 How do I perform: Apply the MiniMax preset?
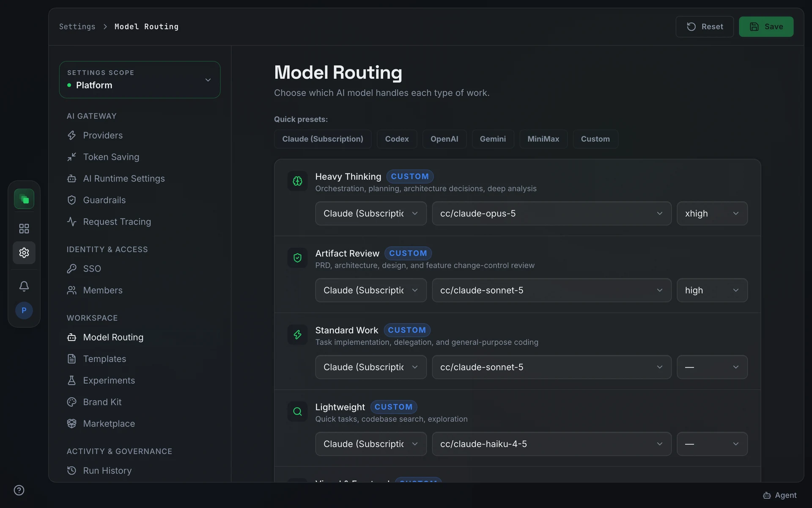(x=543, y=139)
